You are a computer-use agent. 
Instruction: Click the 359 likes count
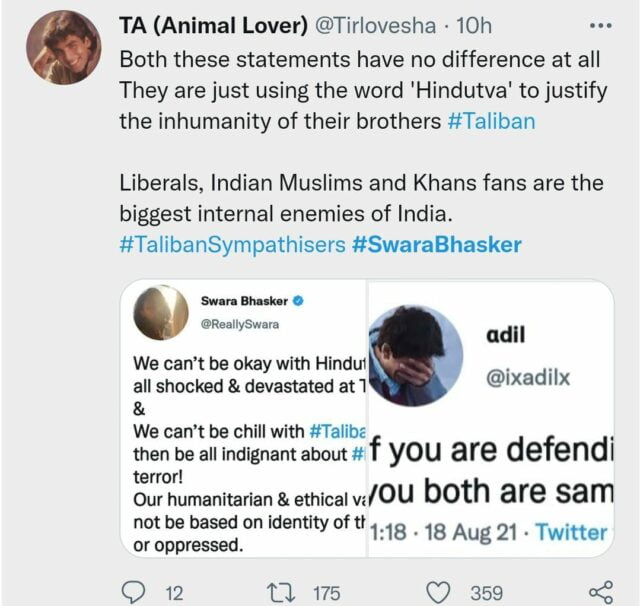(x=486, y=593)
